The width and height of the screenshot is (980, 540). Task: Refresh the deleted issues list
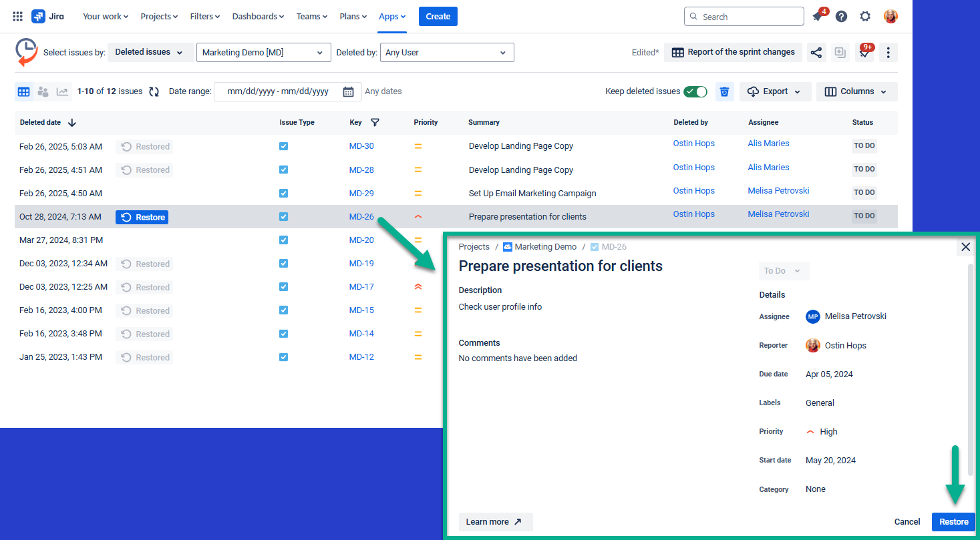(x=154, y=91)
